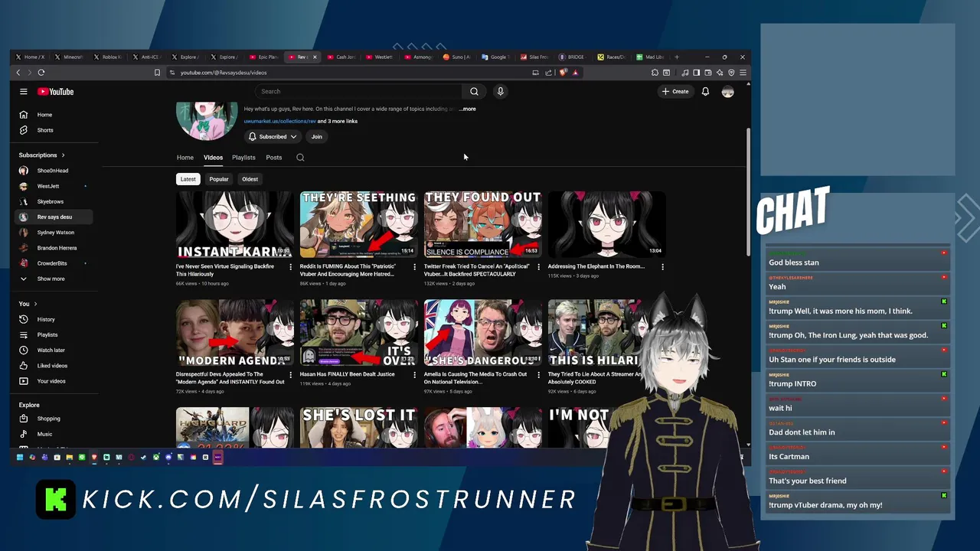The width and height of the screenshot is (980, 551).
Task: Click the YouTube search input field
Action: pyautogui.click(x=358, y=92)
